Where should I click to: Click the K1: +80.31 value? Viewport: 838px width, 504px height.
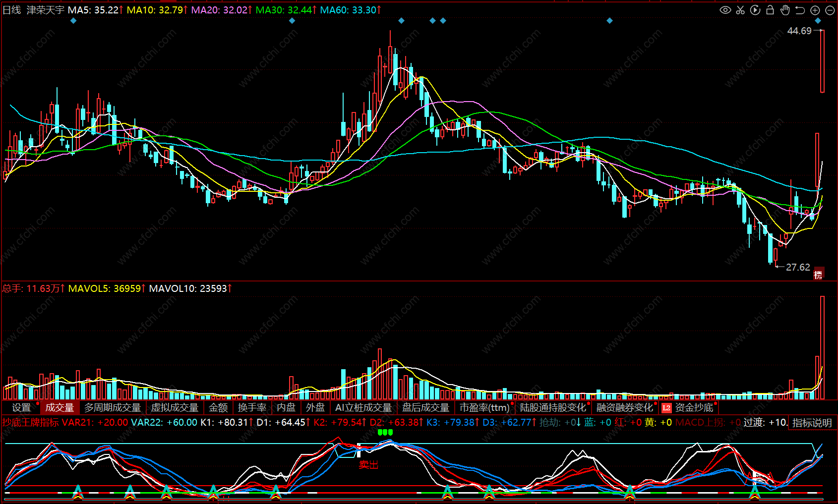227,422
